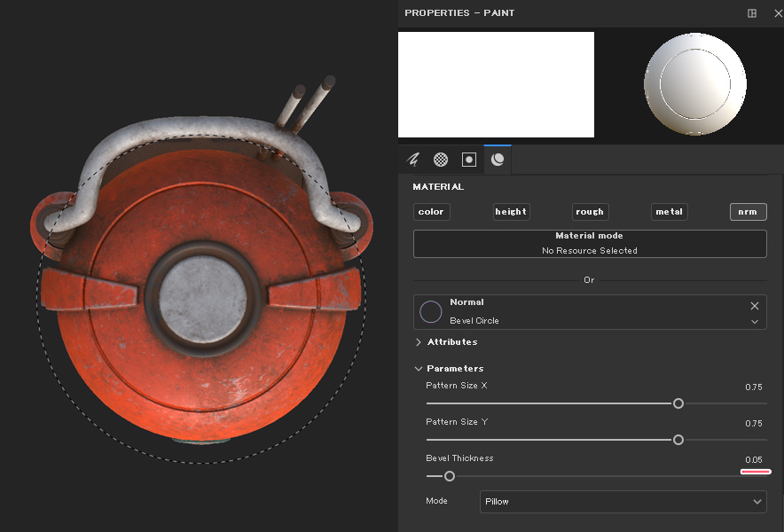Open the Mode dropdown showing Pillow
Image resolution: width=784 pixels, height=532 pixels.
tap(623, 502)
